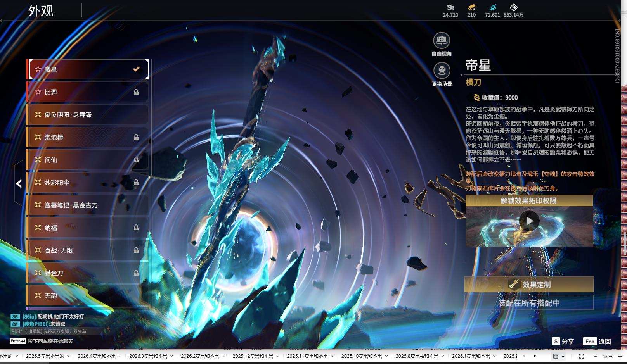The image size is (627, 364).
Task: Click the gold ticket icon above 210
Action: click(471, 7)
